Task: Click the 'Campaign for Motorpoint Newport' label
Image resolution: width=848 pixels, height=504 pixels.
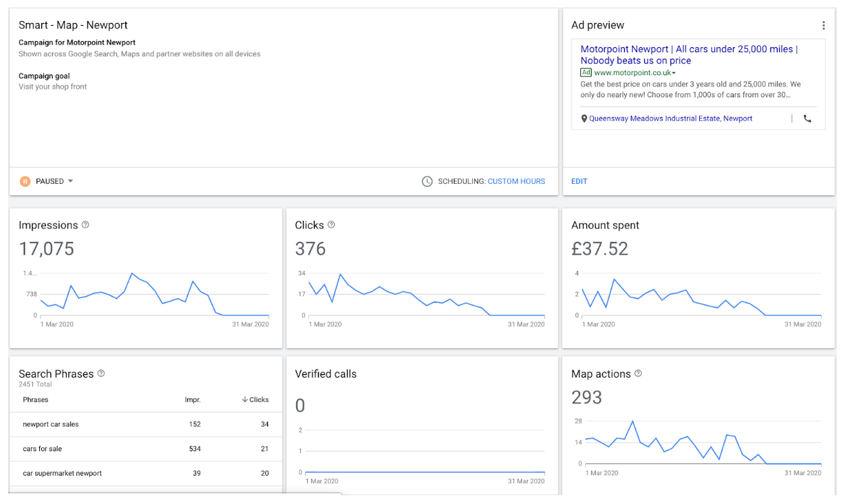Action: point(77,43)
